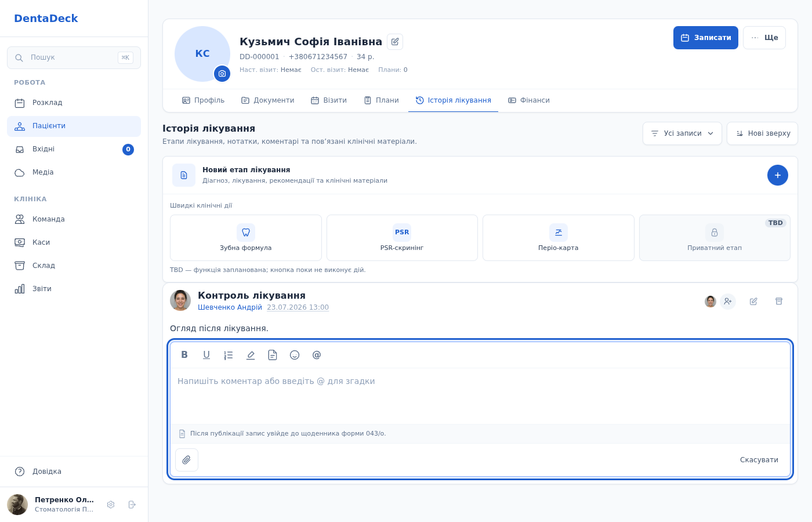The width and height of the screenshot is (812, 522).
Task: Select the highlight marker tool in editor
Action: [251, 355]
